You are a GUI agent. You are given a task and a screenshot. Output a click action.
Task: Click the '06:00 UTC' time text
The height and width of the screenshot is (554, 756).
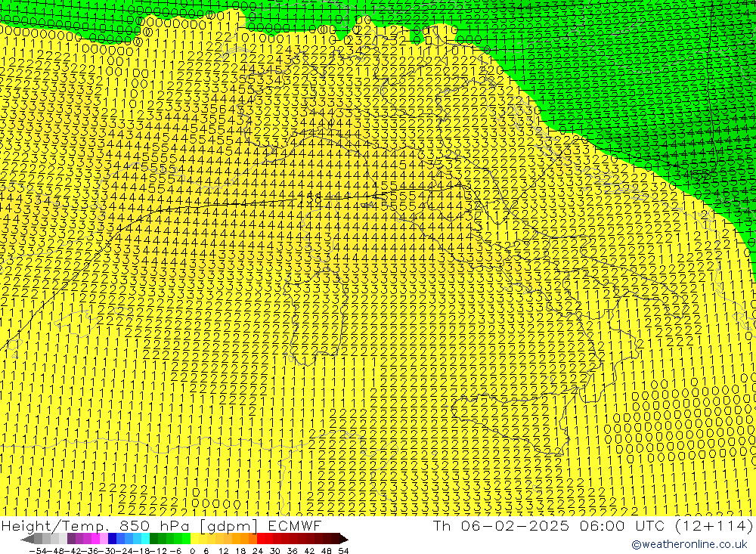tap(622, 526)
